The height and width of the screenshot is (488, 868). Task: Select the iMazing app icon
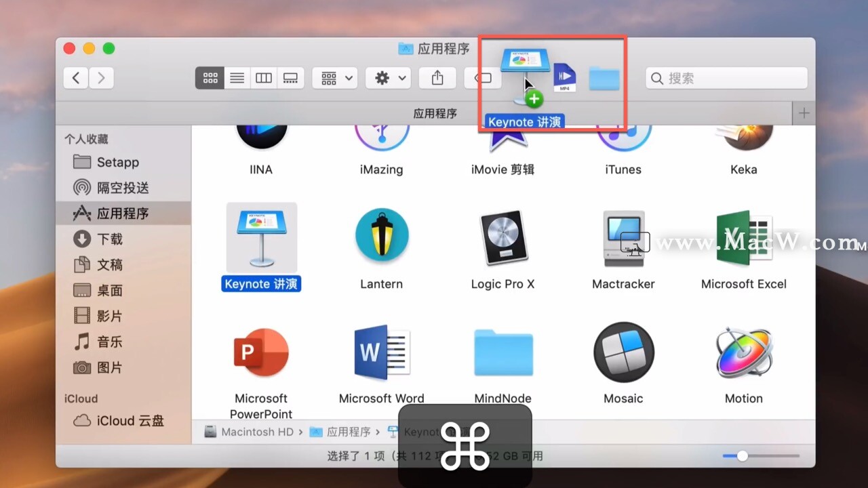tap(382, 138)
